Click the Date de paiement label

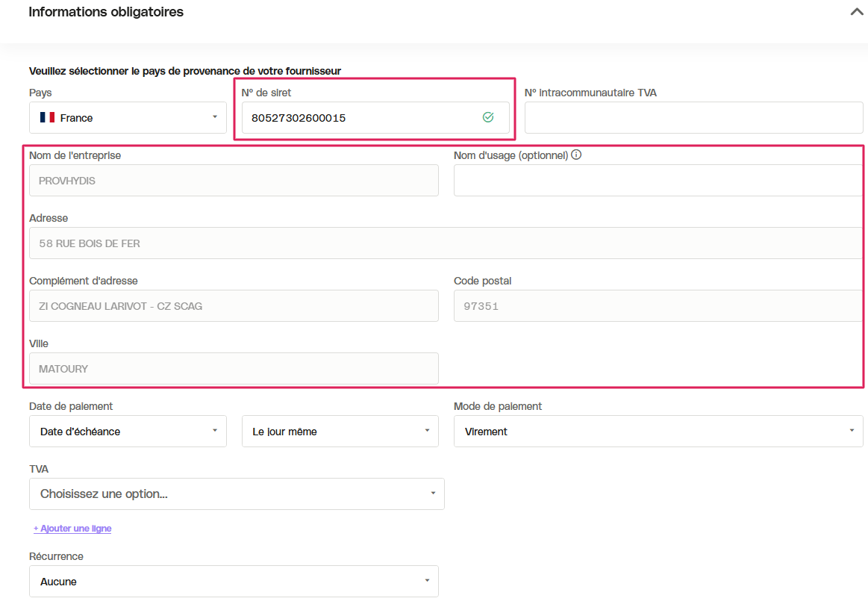coord(71,406)
